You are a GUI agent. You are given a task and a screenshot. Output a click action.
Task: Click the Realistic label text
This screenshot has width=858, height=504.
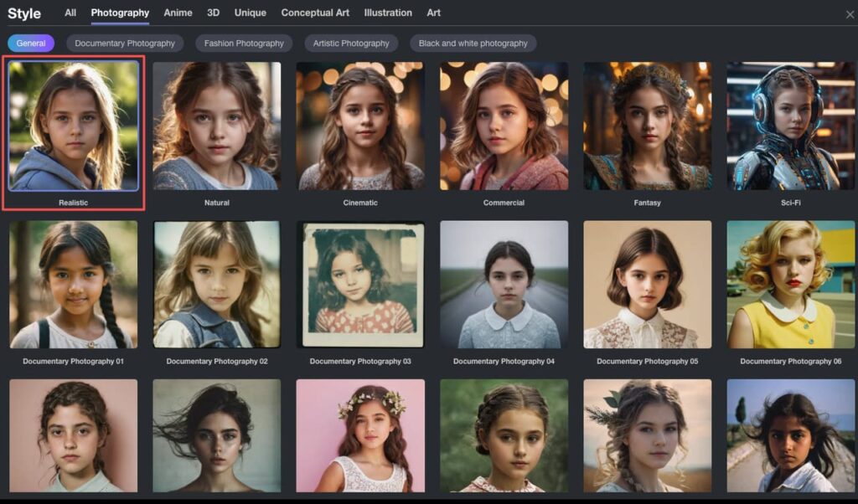[x=74, y=203]
